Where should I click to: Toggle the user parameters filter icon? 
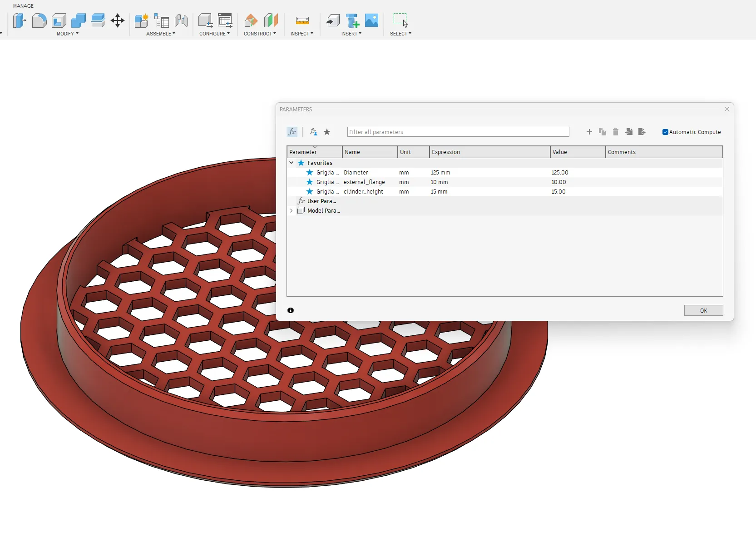pyautogui.click(x=313, y=132)
